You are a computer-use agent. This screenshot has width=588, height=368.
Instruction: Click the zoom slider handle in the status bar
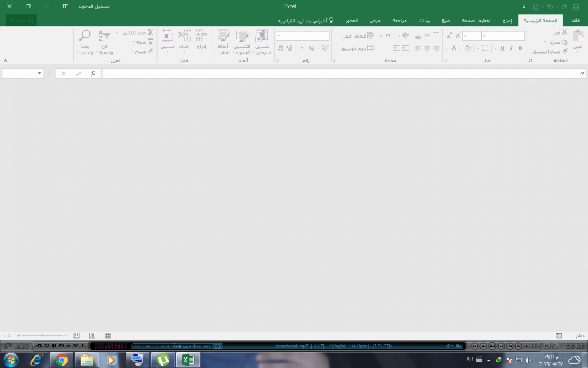tap(42, 336)
